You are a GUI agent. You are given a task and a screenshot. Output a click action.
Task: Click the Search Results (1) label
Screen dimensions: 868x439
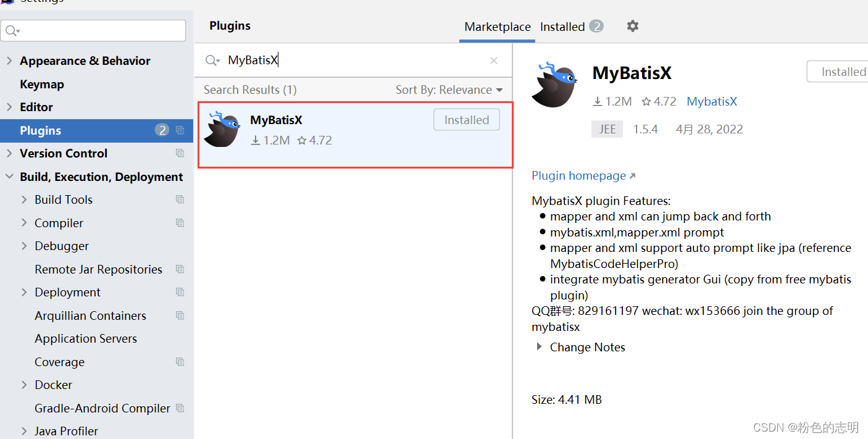[250, 90]
